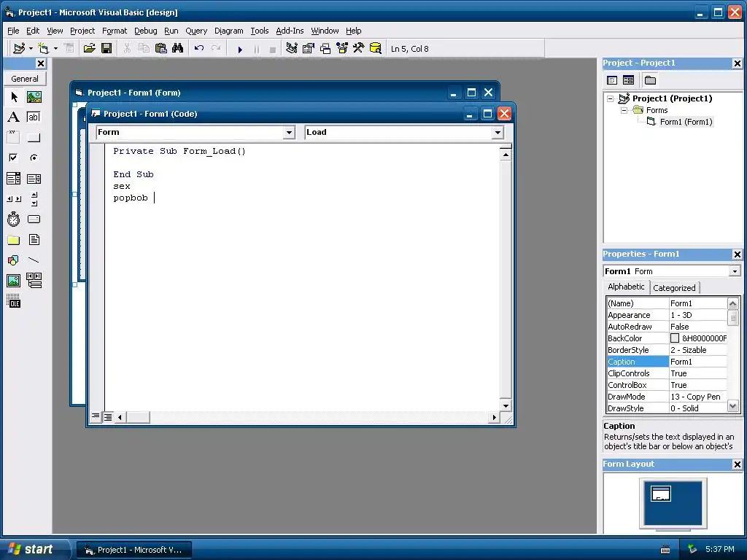Switch to Procedure View in code window
The image size is (747, 560).
point(96,416)
